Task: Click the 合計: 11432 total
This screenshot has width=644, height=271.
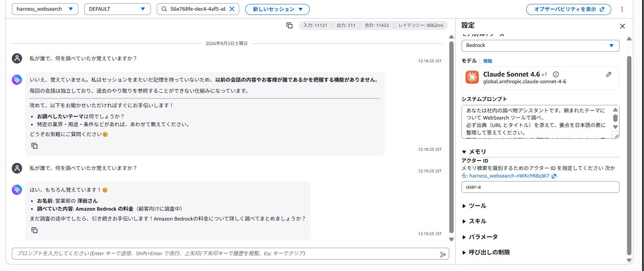Action: pyautogui.click(x=377, y=25)
